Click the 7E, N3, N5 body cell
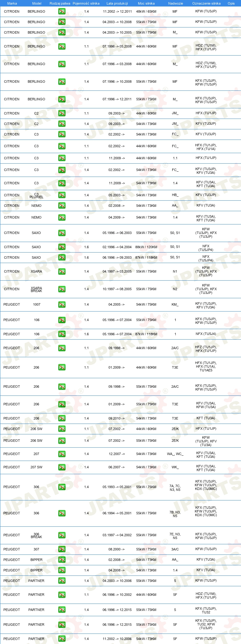241x644 pixels. [x=175, y=536]
